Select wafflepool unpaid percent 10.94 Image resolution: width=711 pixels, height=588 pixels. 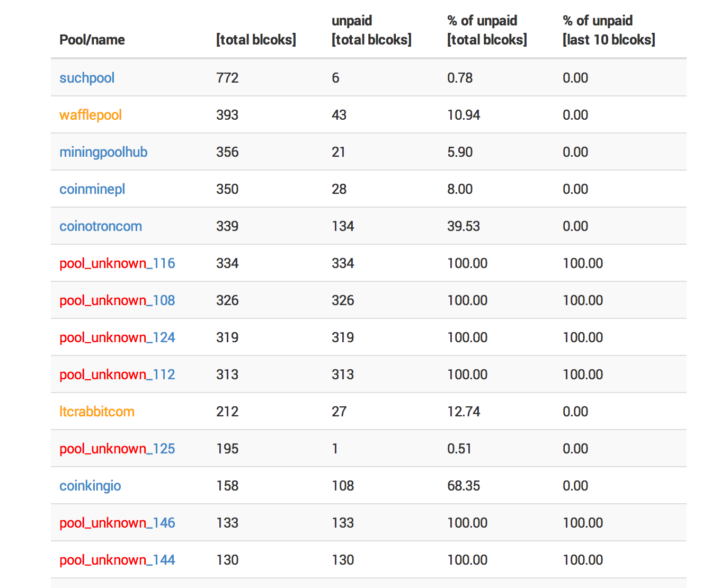point(464,115)
